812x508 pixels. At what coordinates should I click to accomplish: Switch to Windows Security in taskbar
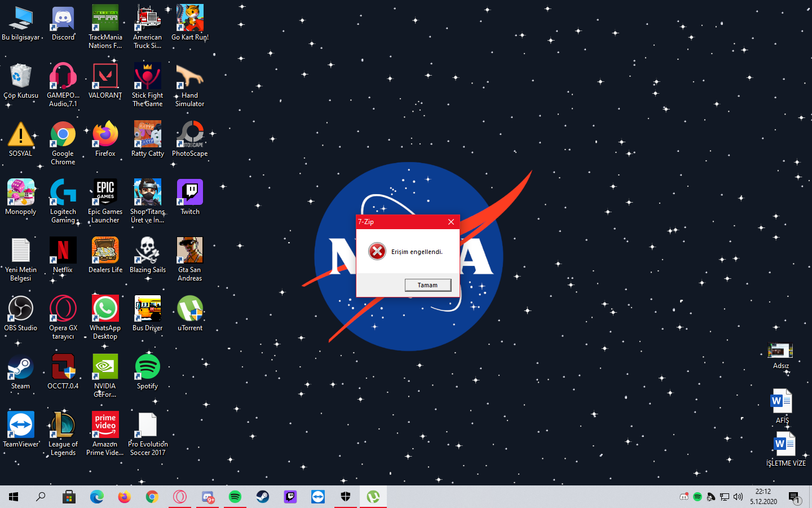coord(346,497)
